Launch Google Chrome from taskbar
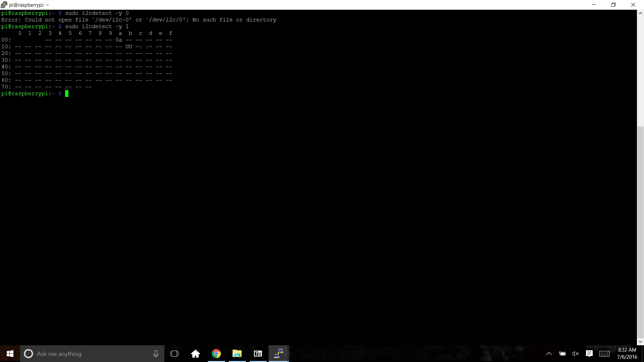The image size is (644, 362). (216, 354)
